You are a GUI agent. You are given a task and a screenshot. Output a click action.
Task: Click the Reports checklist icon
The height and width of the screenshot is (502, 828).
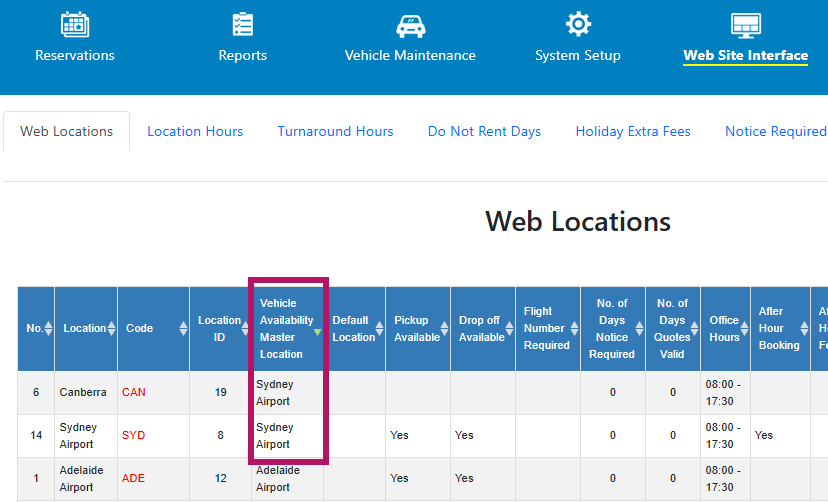click(x=242, y=25)
